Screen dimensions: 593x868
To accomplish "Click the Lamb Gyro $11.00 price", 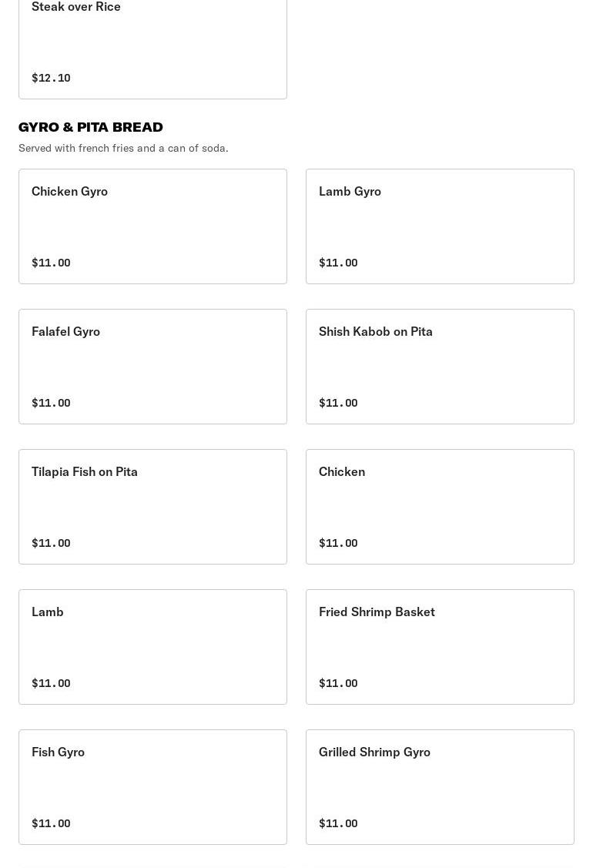I will pyautogui.click(x=338, y=263).
